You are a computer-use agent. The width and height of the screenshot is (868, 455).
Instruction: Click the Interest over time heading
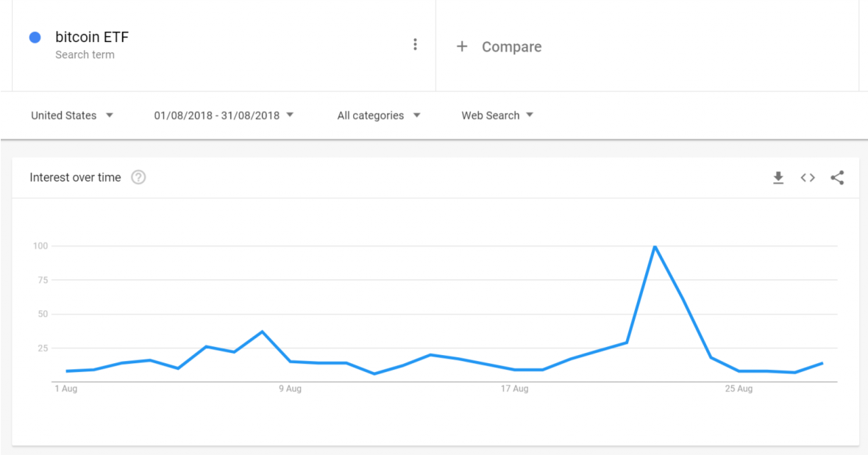75,178
